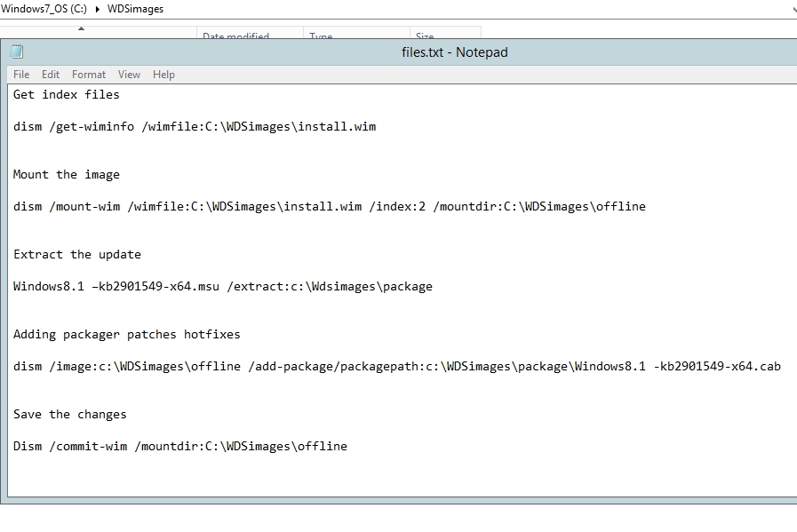Open the File menu
This screenshot has height=532, width=797.
point(21,75)
